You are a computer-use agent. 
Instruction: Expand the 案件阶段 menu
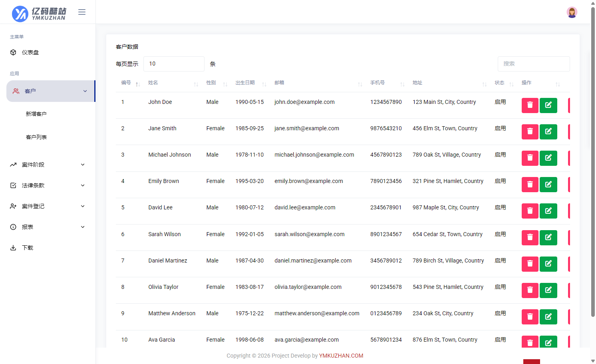coord(48,165)
